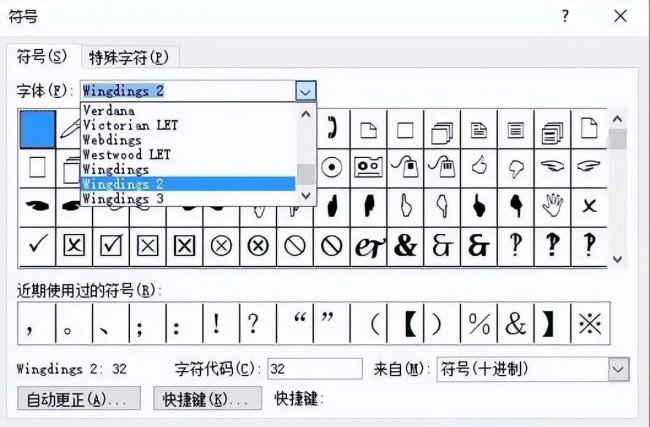Select the thumbs down hand symbol
This screenshot has width=650, height=427.
515,168
